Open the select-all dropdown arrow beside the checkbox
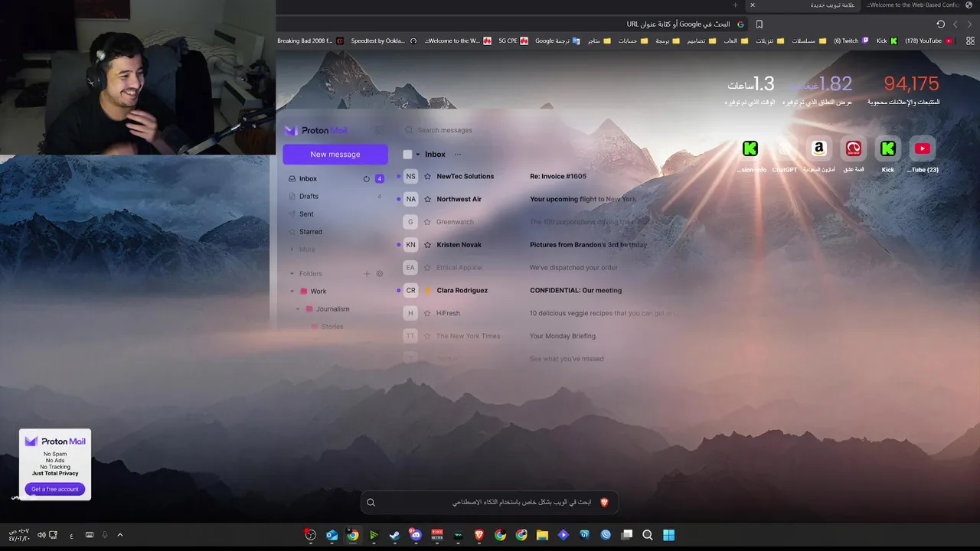 418,155
